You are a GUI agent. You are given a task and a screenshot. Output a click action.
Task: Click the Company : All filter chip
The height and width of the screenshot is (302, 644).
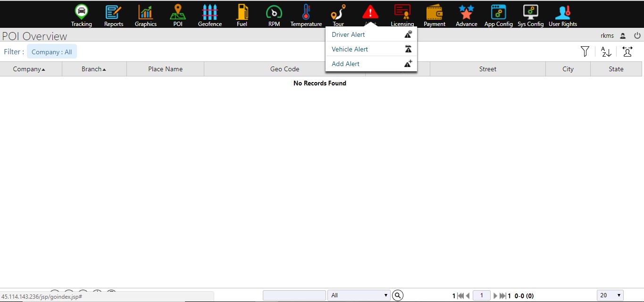point(52,52)
